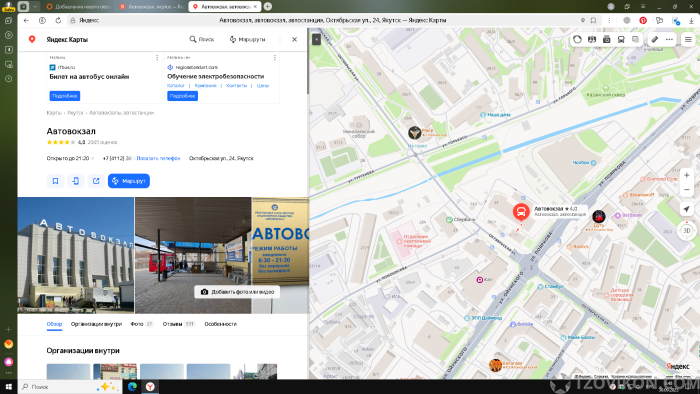Build a route with blue Маршрут button
Screen dimensions: 700x394
point(129,181)
